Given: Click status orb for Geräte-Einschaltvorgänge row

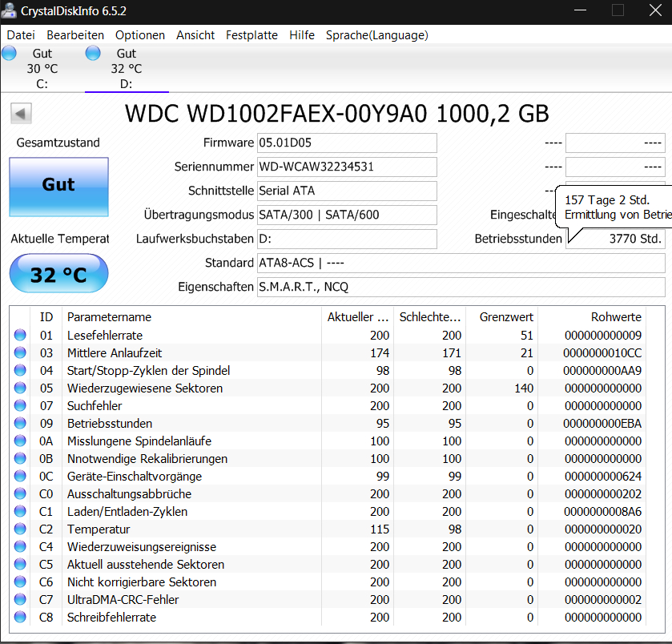Looking at the screenshot, I should (x=20, y=476).
